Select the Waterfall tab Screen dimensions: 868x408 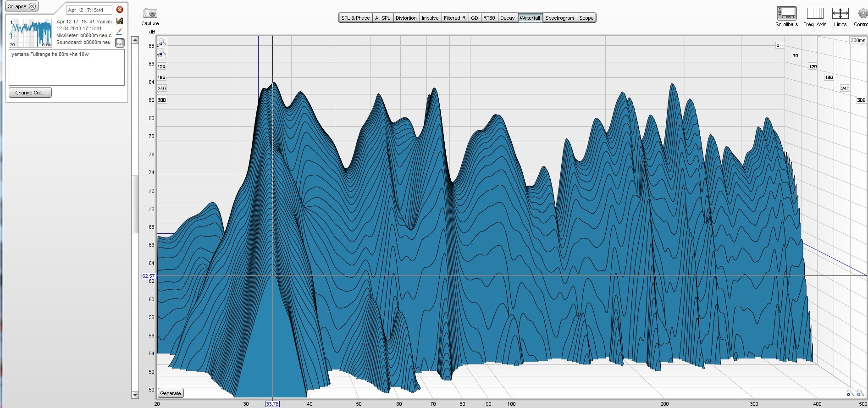(x=530, y=18)
